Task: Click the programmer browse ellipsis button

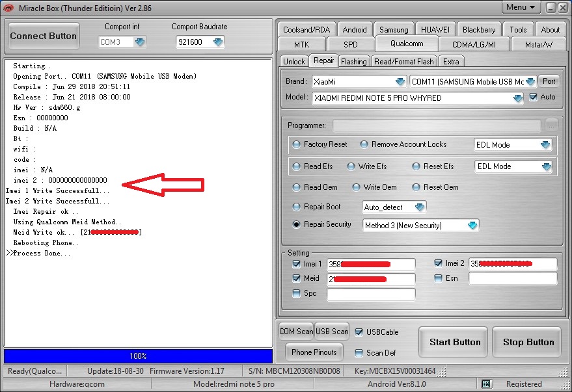Action: coord(551,125)
